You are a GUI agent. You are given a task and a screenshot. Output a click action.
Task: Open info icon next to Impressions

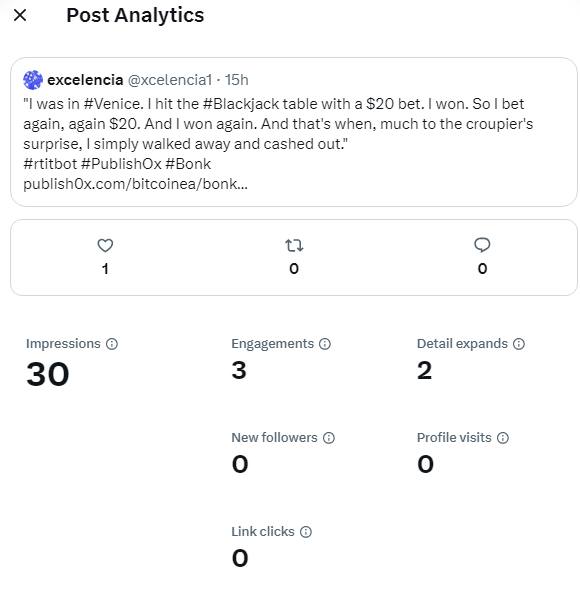coord(112,344)
